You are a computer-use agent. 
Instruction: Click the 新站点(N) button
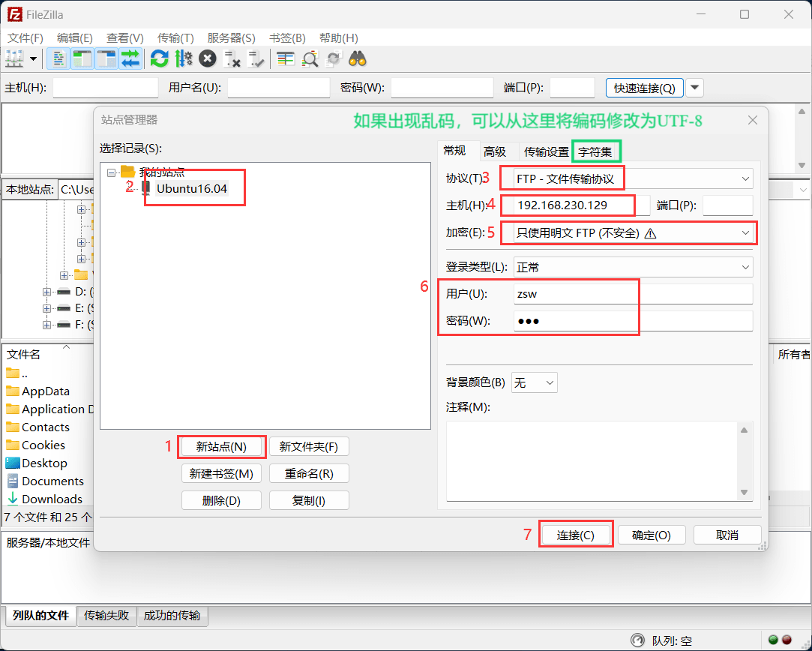[222, 446]
